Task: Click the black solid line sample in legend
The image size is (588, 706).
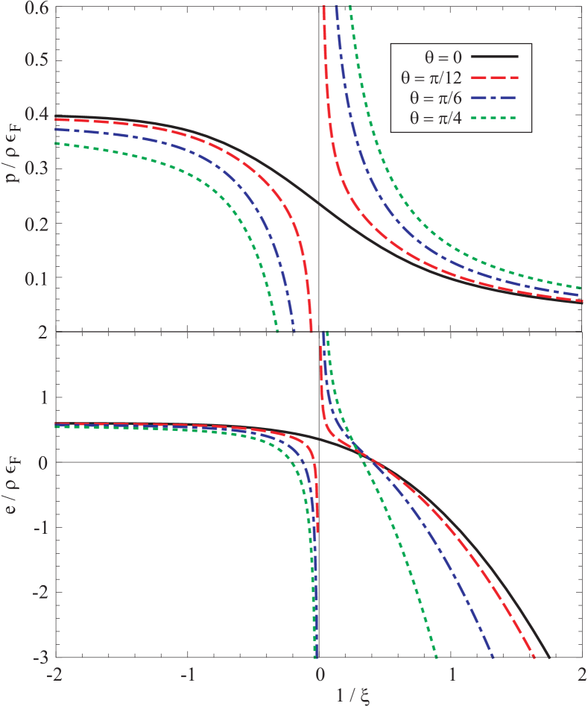Action: (x=494, y=57)
